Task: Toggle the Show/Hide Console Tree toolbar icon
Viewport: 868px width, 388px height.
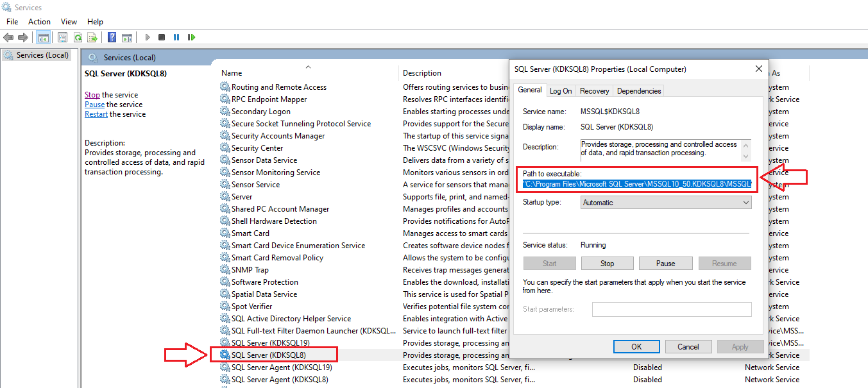Action: click(44, 37)
